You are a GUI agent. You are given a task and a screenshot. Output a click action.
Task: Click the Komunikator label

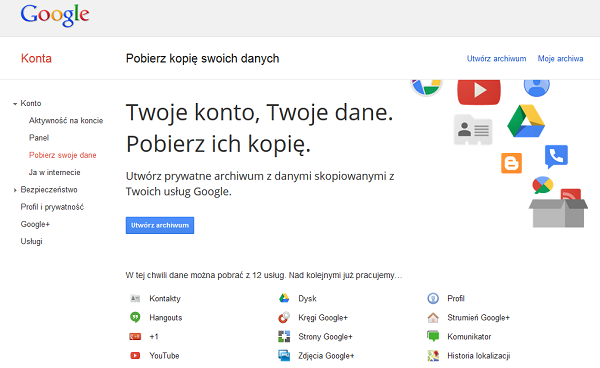coord(469,337)
